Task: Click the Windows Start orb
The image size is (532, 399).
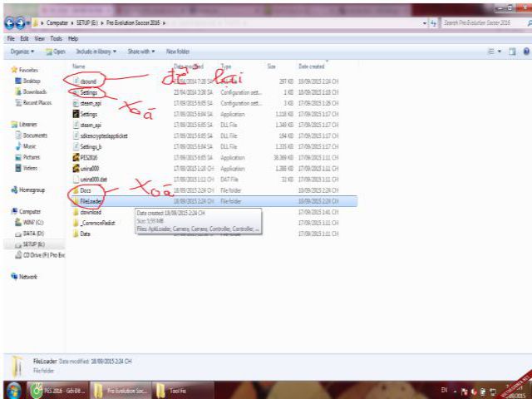Action: (14, 391)
